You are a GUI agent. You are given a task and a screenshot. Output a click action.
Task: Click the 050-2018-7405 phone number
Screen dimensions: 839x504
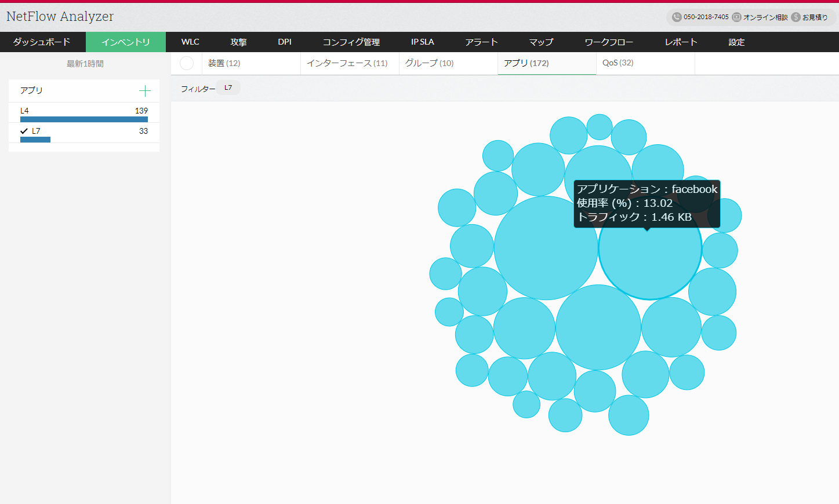(706, 17)
